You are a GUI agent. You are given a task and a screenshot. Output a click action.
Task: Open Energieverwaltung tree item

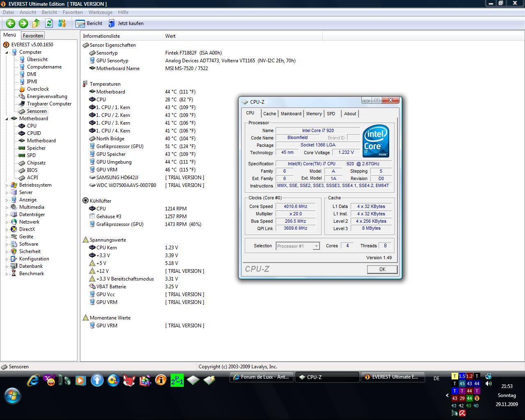(47, 96)
